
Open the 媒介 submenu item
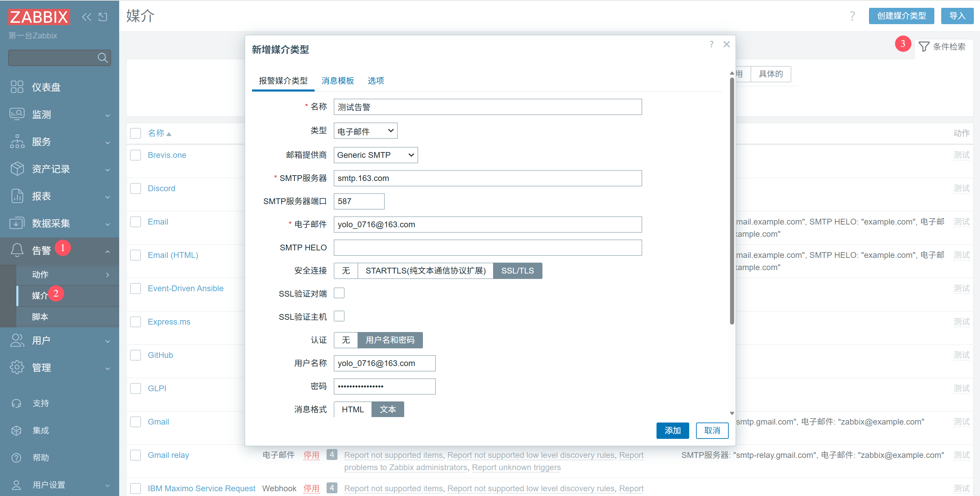[x=68, y=295]
